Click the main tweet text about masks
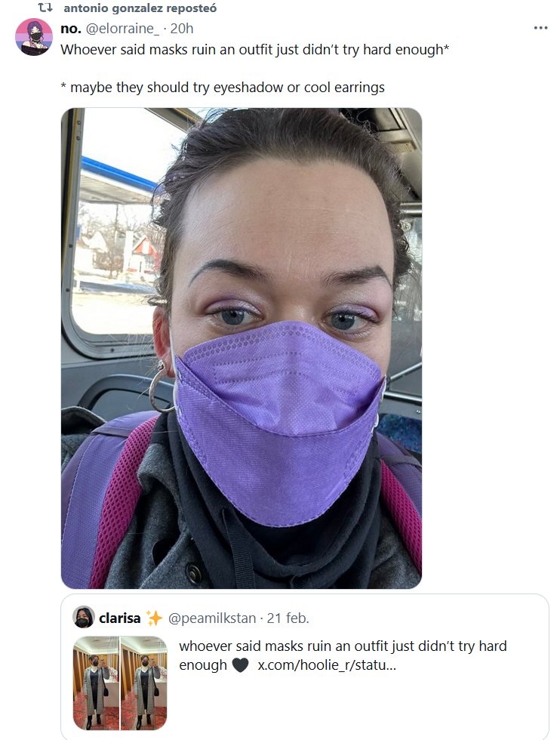560x740 pixels. click(x=255, y=50)
